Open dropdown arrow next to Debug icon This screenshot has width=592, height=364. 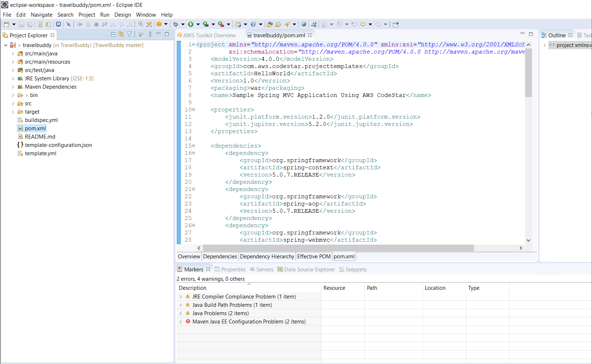(x=183, y=24)
